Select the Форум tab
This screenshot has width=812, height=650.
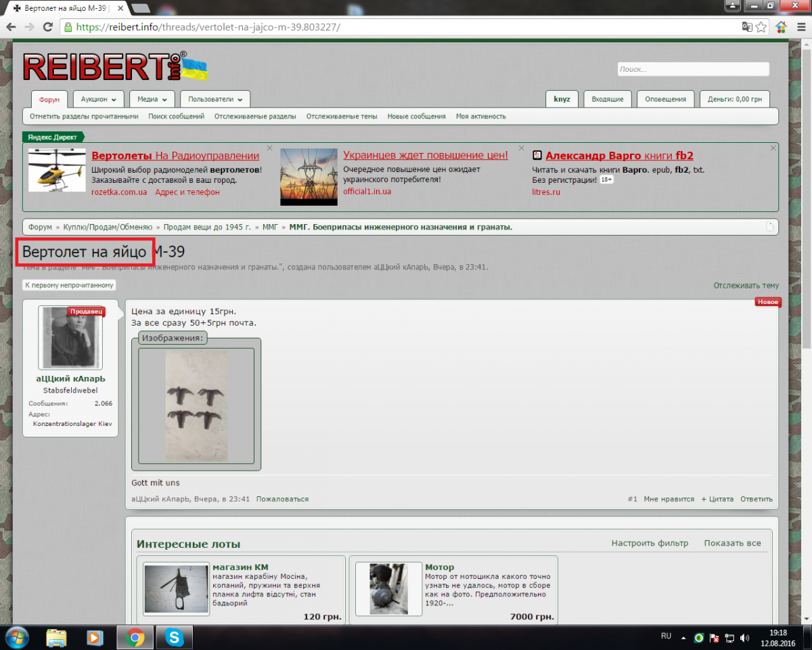tap(49, 100)
